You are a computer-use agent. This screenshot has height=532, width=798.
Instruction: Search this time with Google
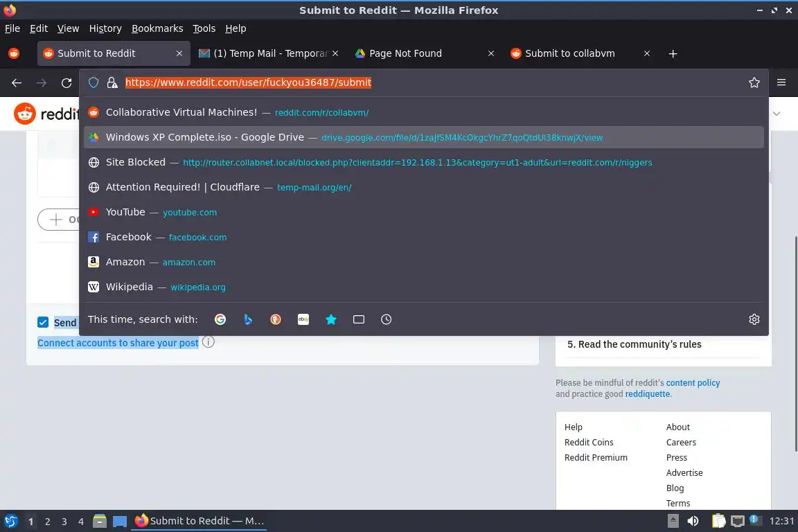click(x=220, y=319)
